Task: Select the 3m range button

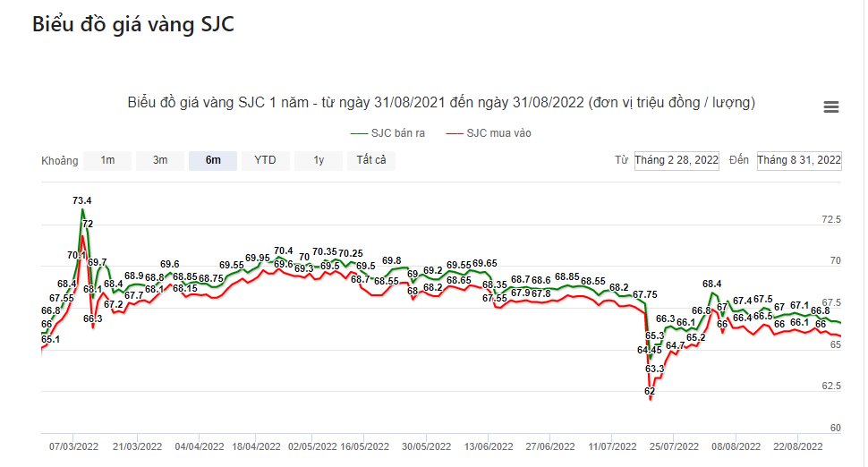Action: click(x=160, y=160)
